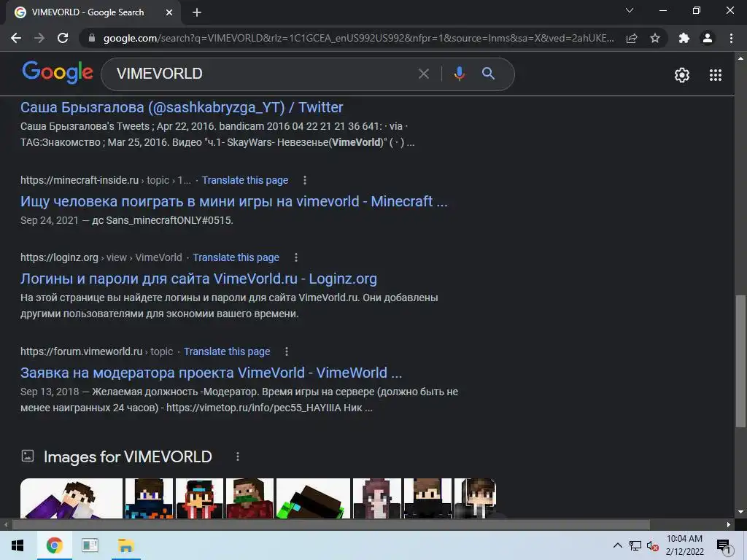Open File Explorer from the taskbar
747x560 pixels.
(x=126, y=545)
